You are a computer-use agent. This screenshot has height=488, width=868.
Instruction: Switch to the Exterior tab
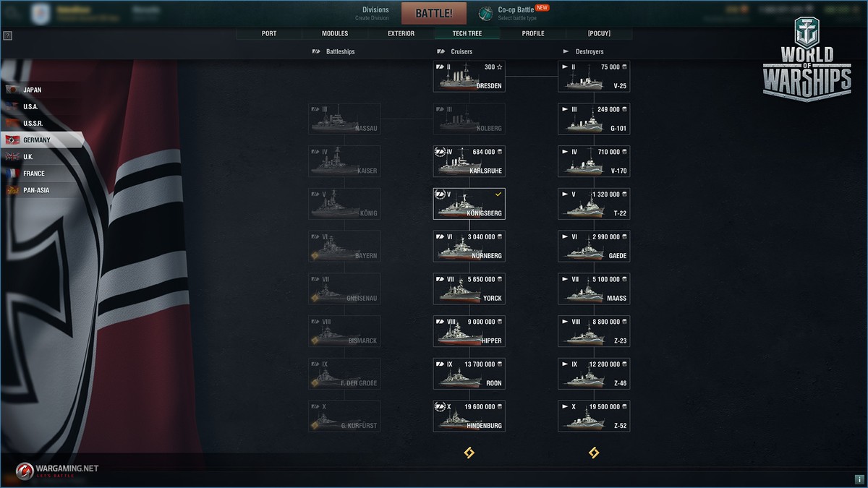click(401, 33)
